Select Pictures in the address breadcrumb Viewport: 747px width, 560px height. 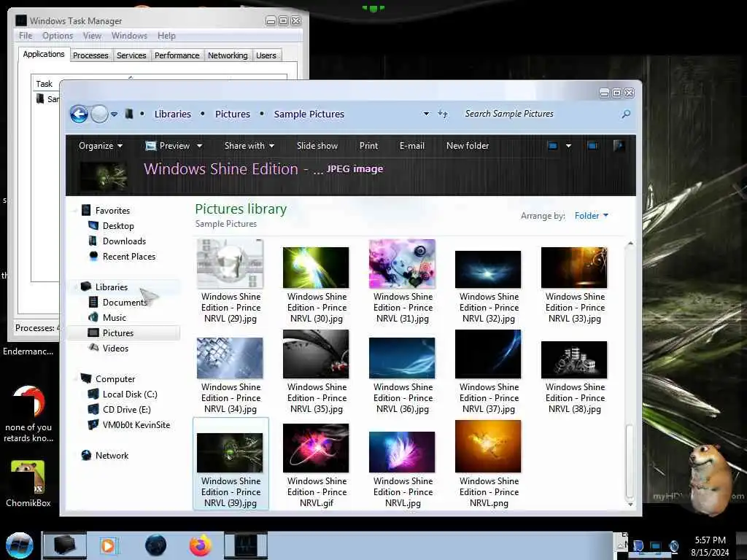pyautogui.click(x=233, y=114)
